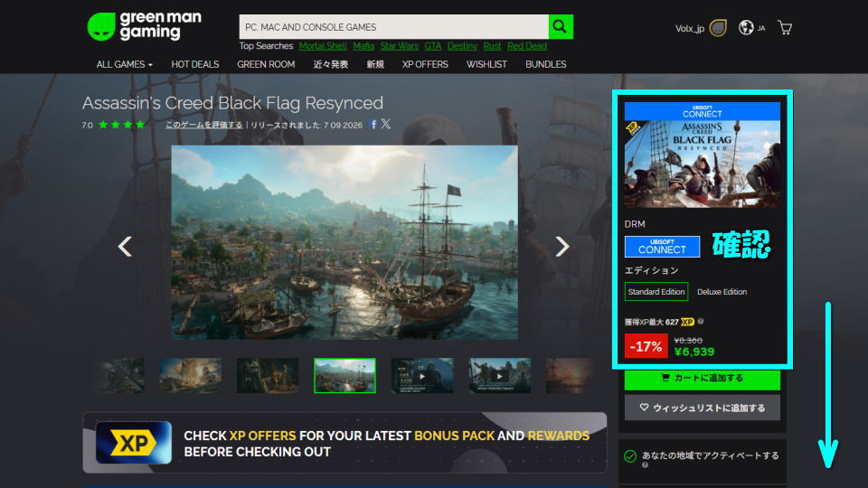Open the globe language selector icon

coord(746,27)
